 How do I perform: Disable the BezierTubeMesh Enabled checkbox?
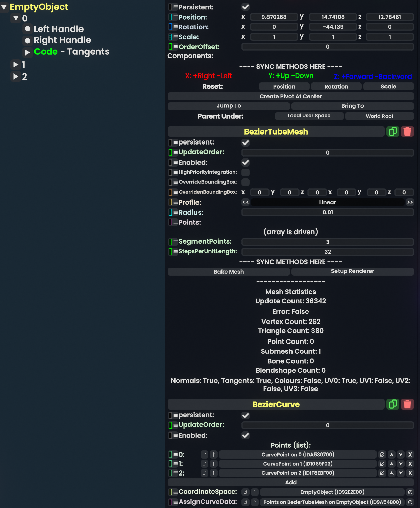246,162
